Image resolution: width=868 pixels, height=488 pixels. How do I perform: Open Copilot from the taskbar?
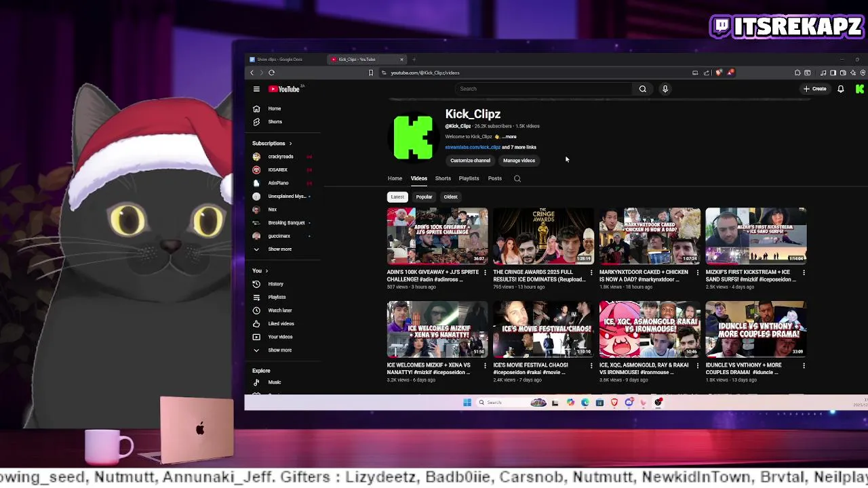570,403
